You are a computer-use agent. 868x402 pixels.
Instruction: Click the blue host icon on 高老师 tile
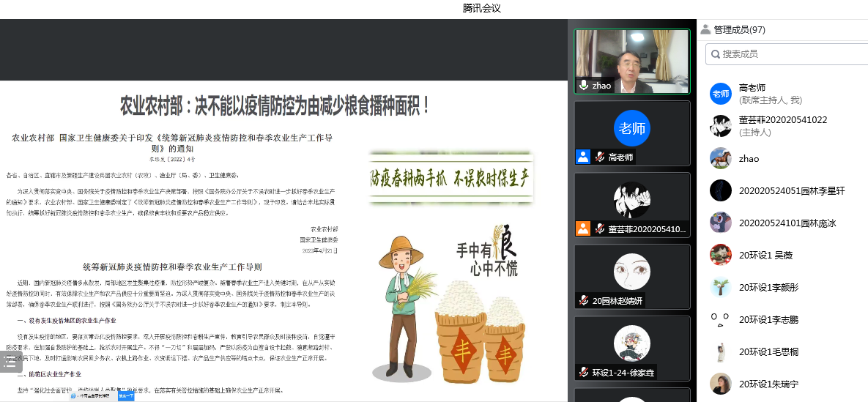tap(583, 157)
